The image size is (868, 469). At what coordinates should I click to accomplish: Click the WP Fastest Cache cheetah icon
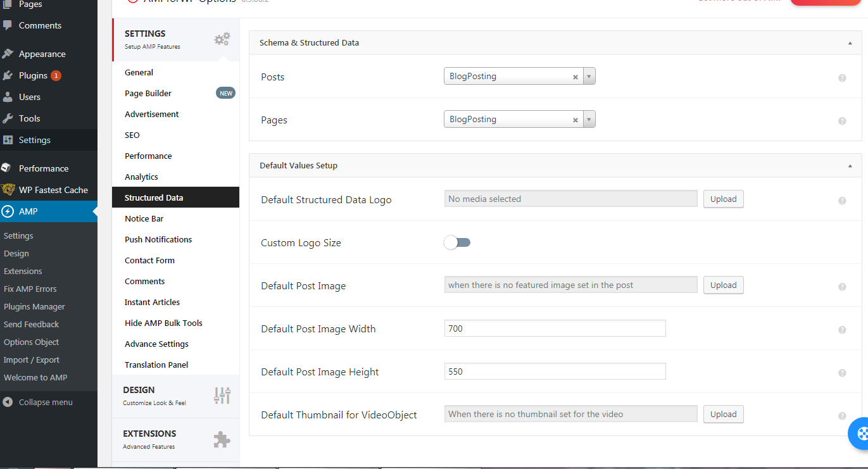tap(8, 190)
